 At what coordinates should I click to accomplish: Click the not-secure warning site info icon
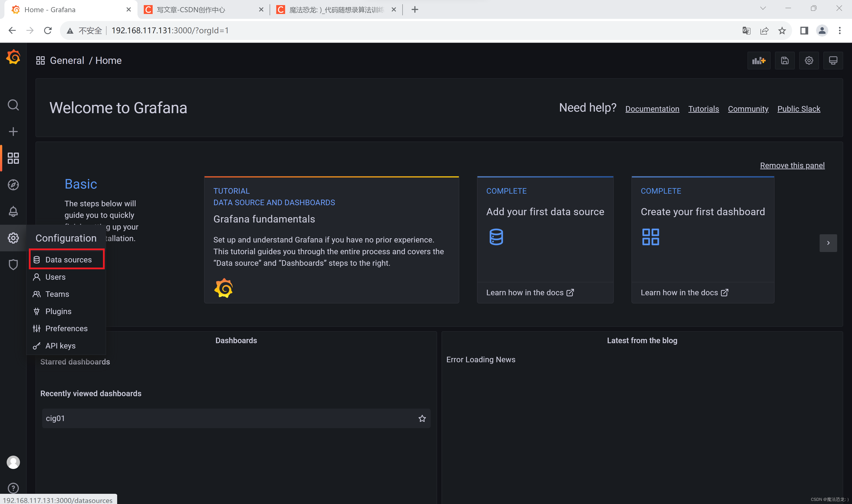70,31
